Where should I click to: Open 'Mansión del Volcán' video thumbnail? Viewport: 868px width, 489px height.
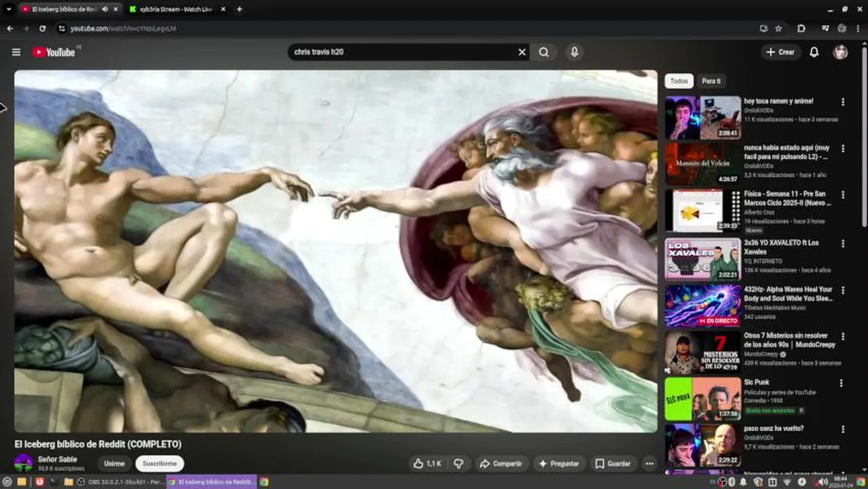[702, 164]
